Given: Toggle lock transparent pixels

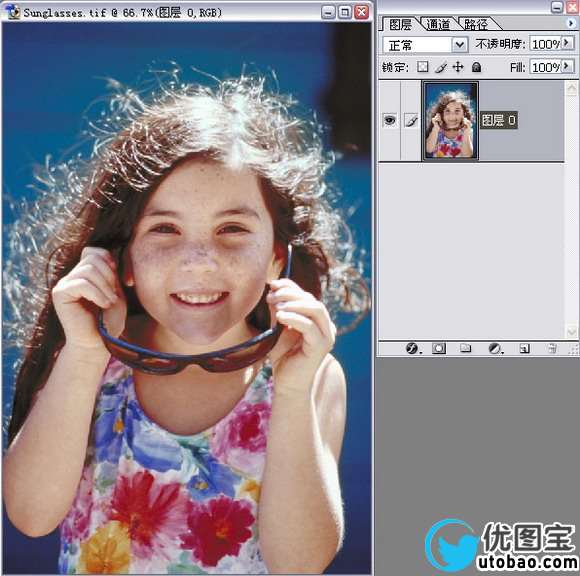Looking at the screenshot, I should [422, 67].
